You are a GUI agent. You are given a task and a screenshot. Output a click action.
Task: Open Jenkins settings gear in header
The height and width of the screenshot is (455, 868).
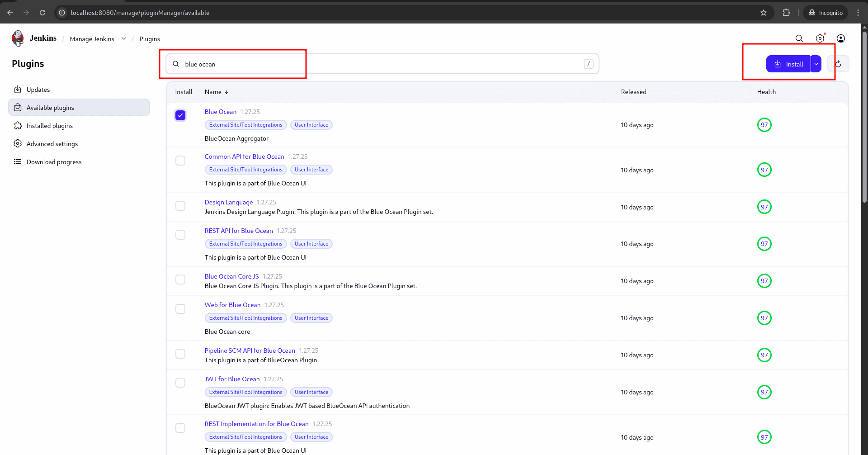click(x=820, y=38)
